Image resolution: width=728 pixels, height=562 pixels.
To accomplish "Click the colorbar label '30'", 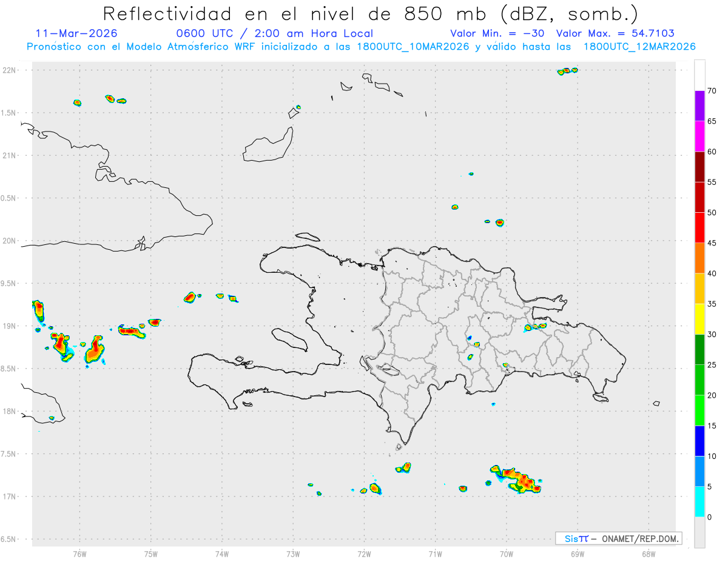I will tap(712, 335).
